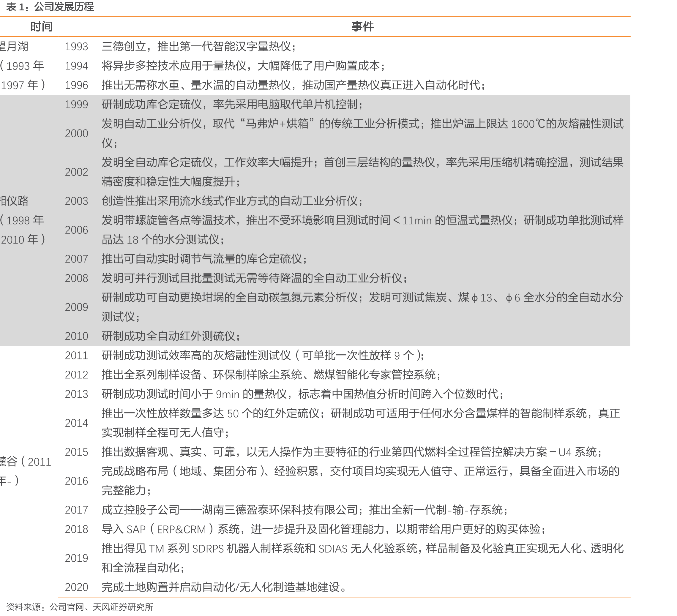Select the text 推出得见 TM 系列 SDRPS 机器人制样系统
This screenshot has width=677, height=616.
[209, 549]
